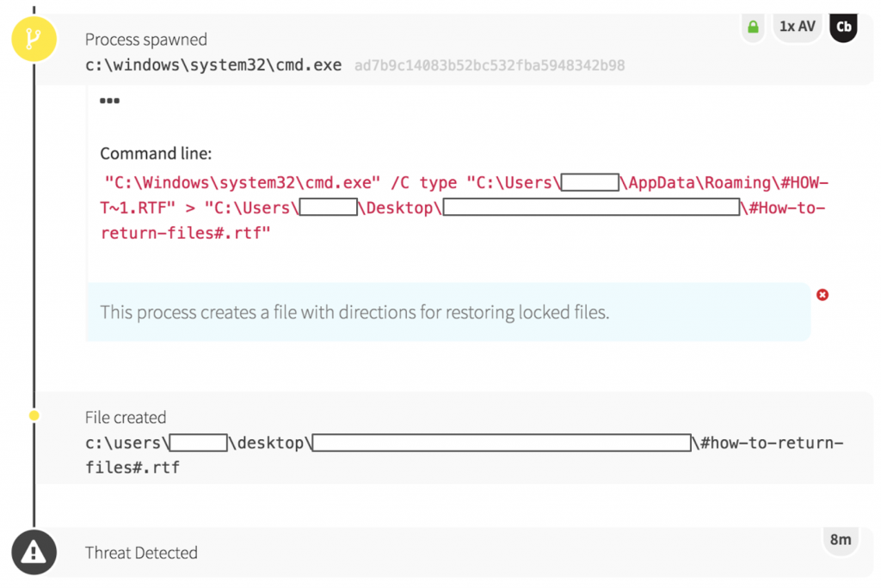Viewport: 881px width, 588px height.
Task: Select the small yellow File created marker
Action: pyautogui.click(x=34, y=416)
